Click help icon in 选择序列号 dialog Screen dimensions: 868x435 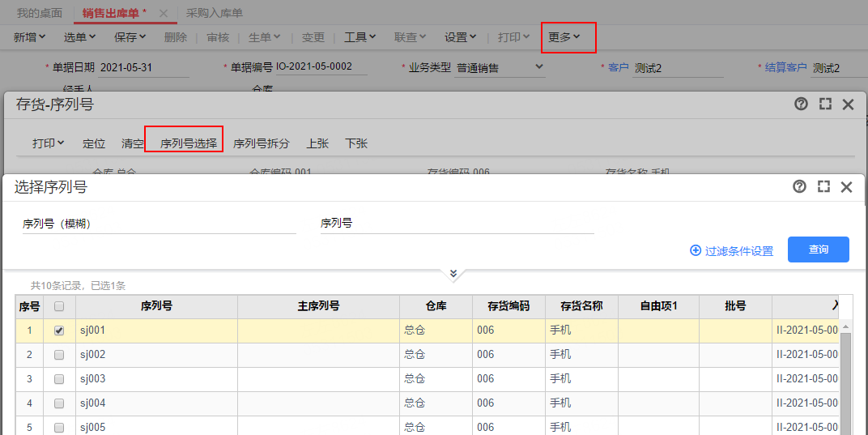point(799,187)
